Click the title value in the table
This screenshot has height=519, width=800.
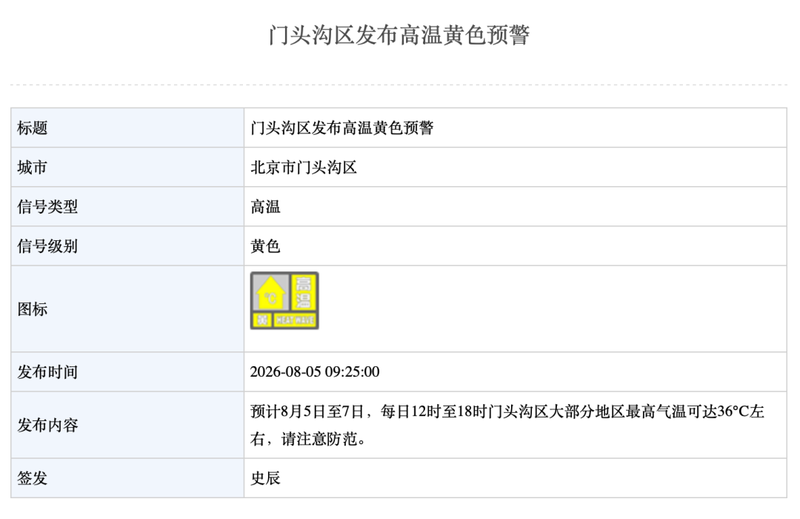tap(342, 128)
